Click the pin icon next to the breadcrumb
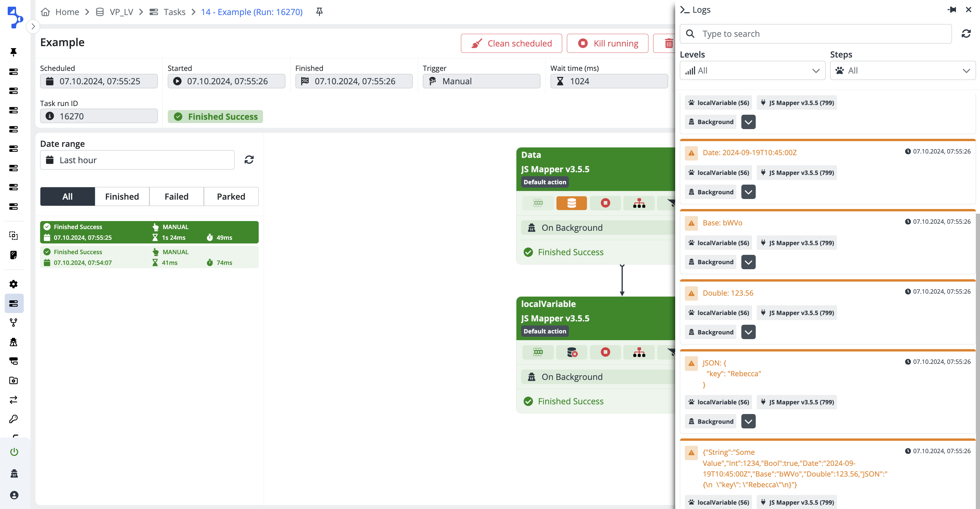This screenshot has width=980, height=509. tap(319, 12)
